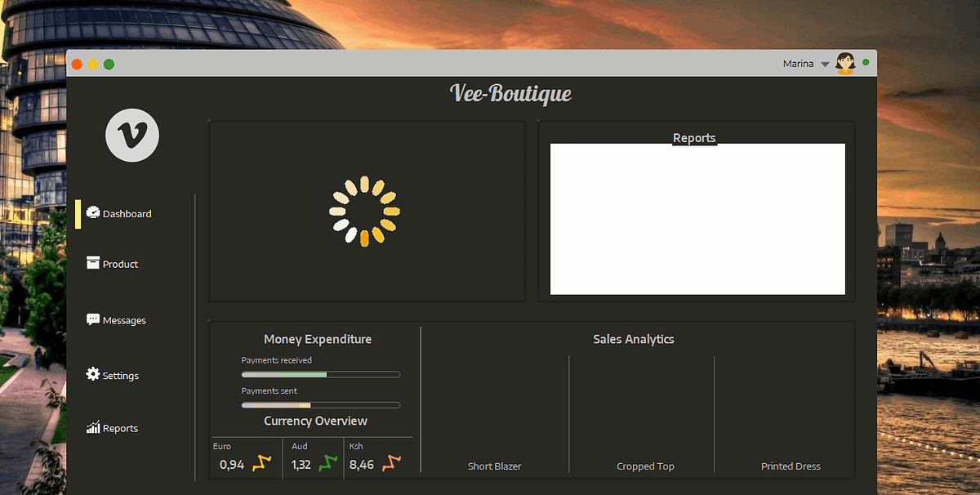
Task: Click the Euro trend arrow icon
Action: point(260,463)
